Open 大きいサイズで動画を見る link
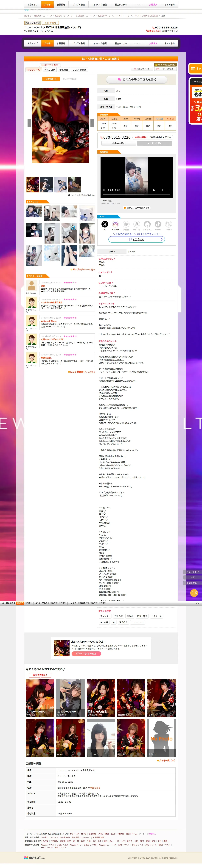This screenshot has height=868, width=202. pyautogui.click(x=137, y=208)
